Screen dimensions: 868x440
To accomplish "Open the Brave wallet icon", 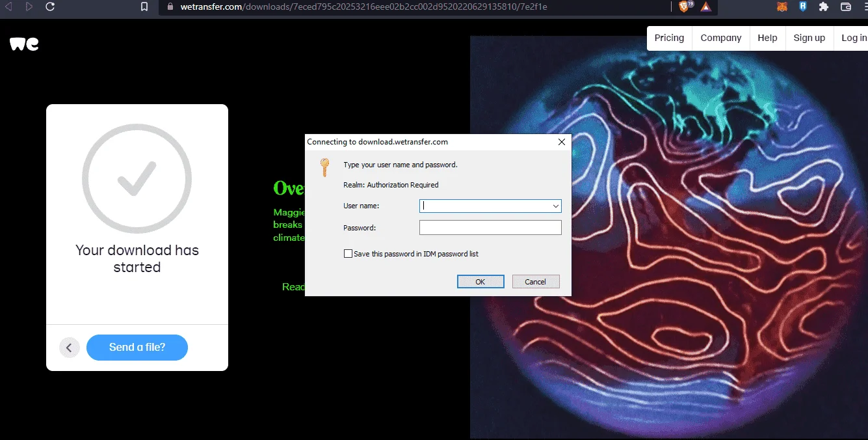I will (846, 7).
